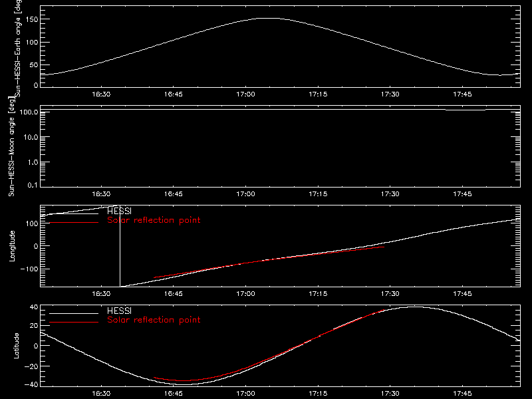Select HESSI legend label in Longitude plot
Viewport: 532px width, 399px height.
119,211
